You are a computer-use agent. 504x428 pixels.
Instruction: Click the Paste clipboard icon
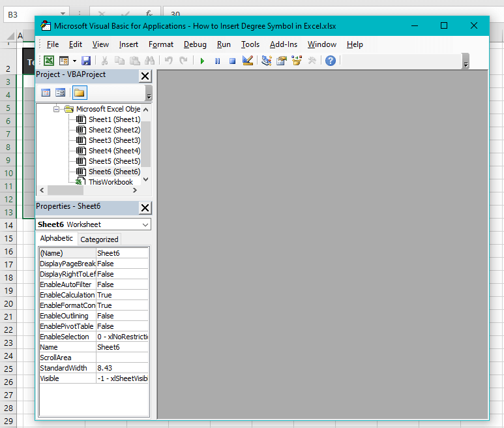tap(135, 61)
